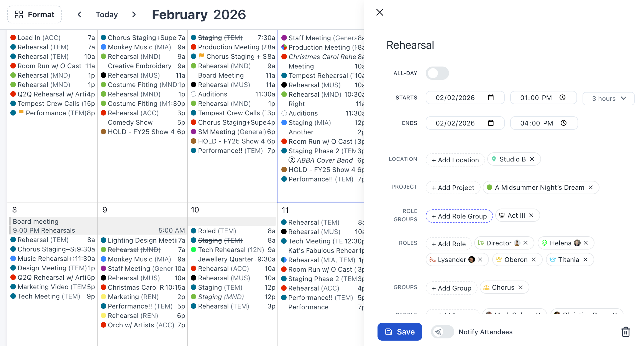Remove the Studio B location chip
The image size is (644, 346).
tap(532, 159)
